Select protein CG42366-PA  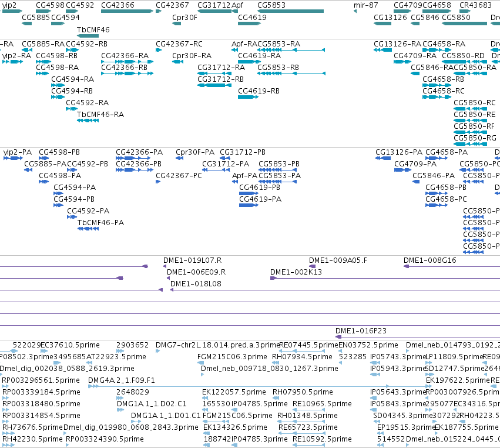tap(139, 152)
